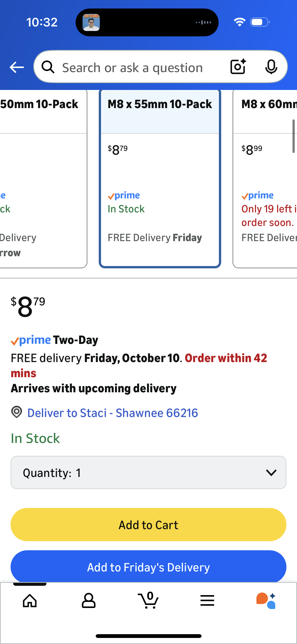Tap the search magnifier icon
The width and height of the screenshot is (297, 644).
point(48,67)
